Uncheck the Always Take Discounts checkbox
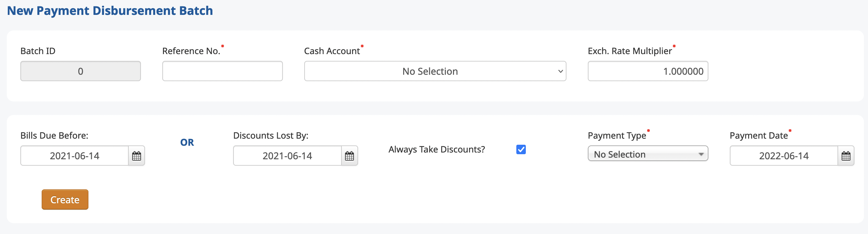The width and height of the screenshot is (868, 234). 521,149
